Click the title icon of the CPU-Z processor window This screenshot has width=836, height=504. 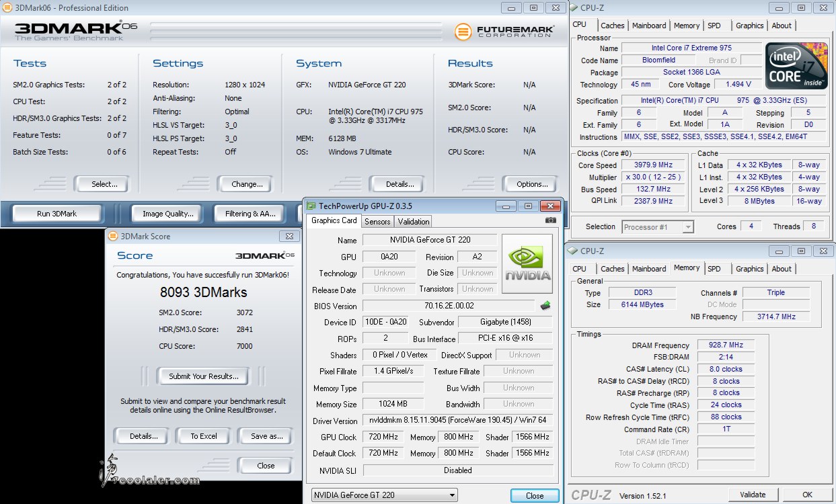pos(573,7)
